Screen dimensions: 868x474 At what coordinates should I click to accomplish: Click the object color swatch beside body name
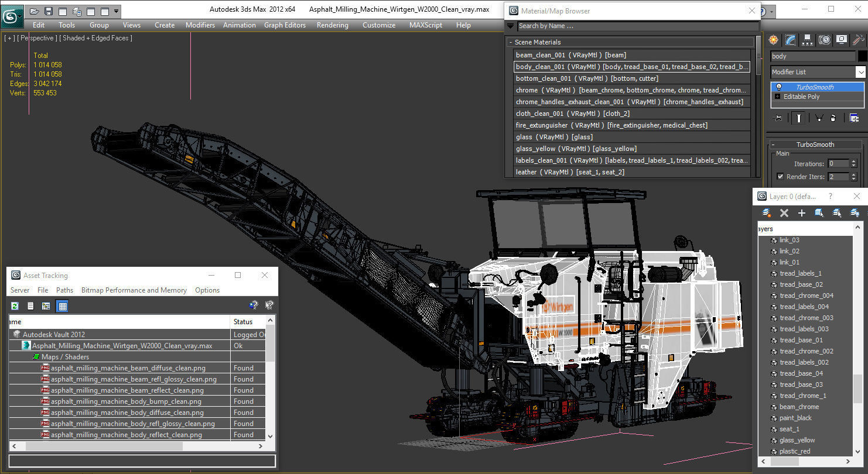pyautogui.click(x=862, y=56)
